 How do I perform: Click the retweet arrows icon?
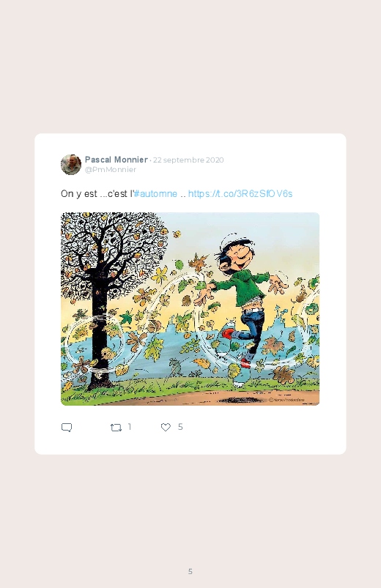pyautogui.click(x=116, y=428)
